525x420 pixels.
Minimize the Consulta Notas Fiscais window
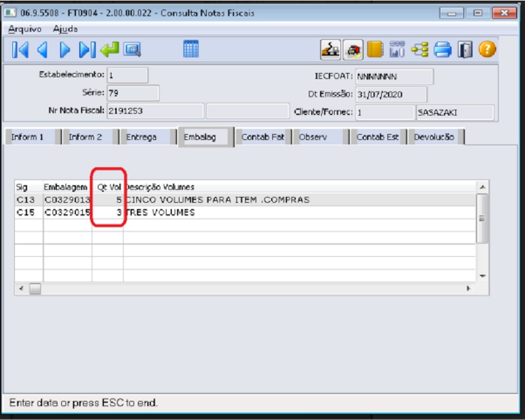point(451,13)
